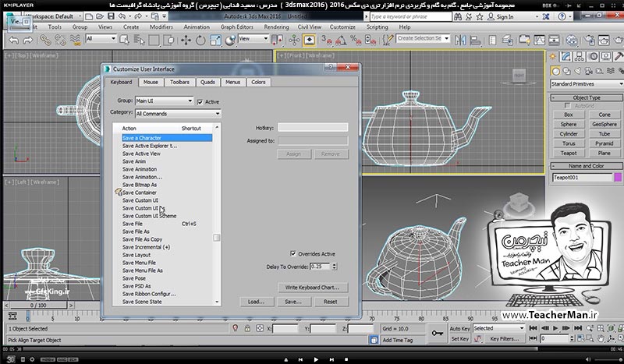This screenshot has width=624, height=364.
Task: Activate the Select and Move tool
Action: 186,40
